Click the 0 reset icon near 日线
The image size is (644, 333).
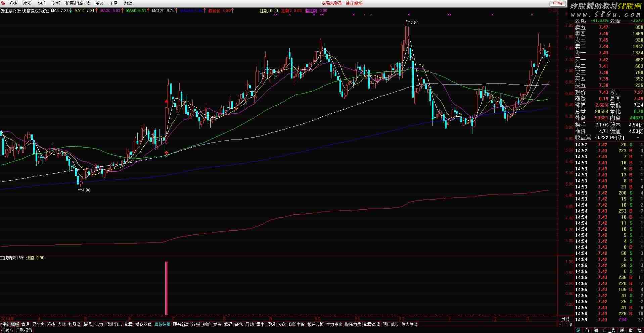click(571, 324)
